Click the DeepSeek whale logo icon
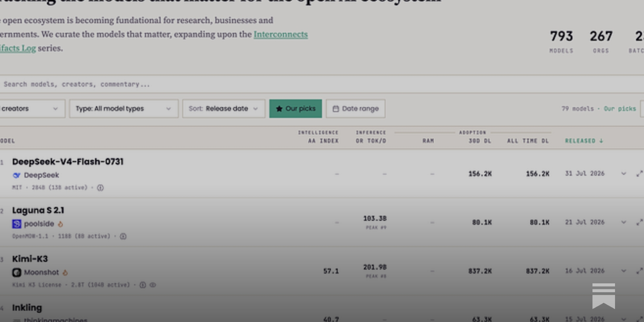Screen dimensions: 644x322 click(x=17, y=175)
